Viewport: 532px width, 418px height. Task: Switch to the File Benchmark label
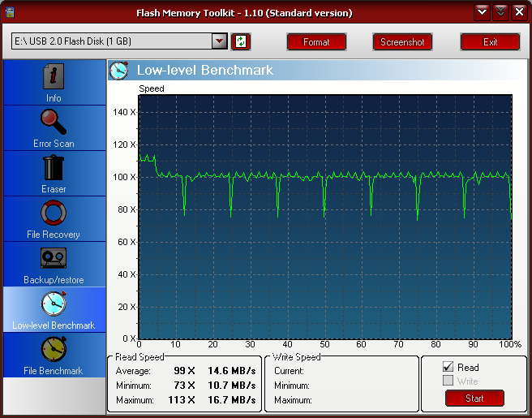click(54, 371)
